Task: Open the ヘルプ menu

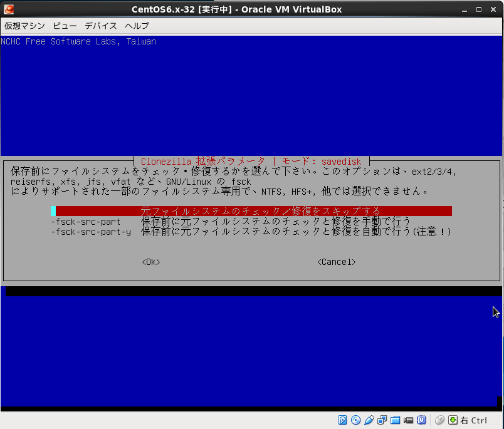Action: coord(137,26)
